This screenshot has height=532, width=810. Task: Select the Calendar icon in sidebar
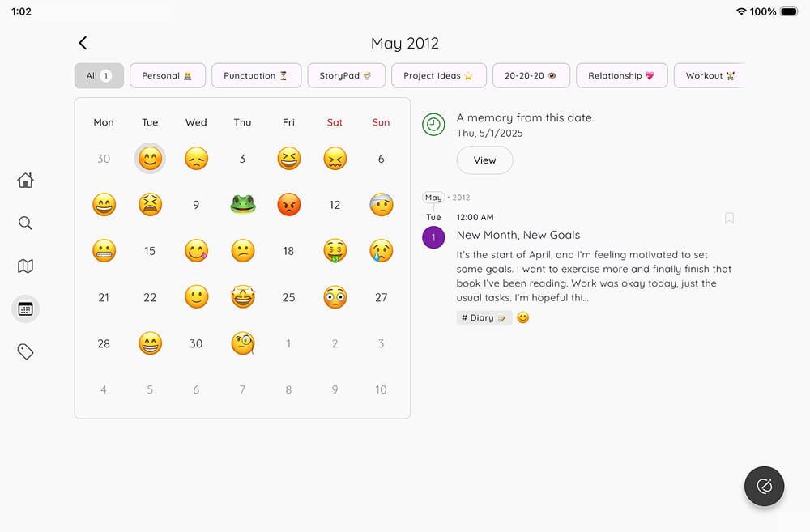[x=25, y=309]
